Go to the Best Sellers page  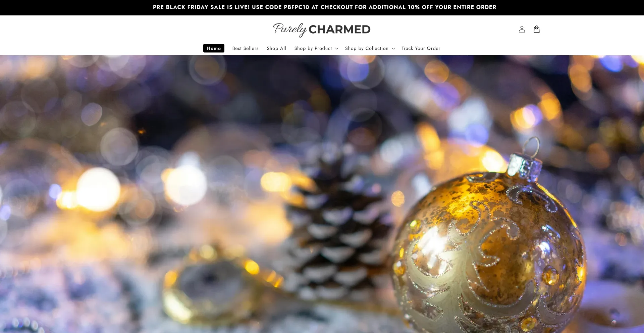[246, 48]
